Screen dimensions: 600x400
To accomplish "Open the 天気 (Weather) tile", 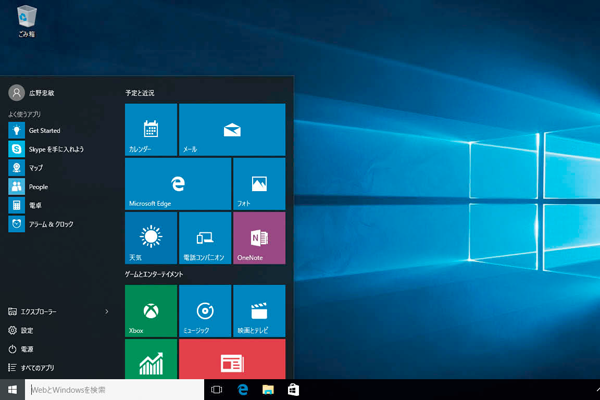I will 151,238.
